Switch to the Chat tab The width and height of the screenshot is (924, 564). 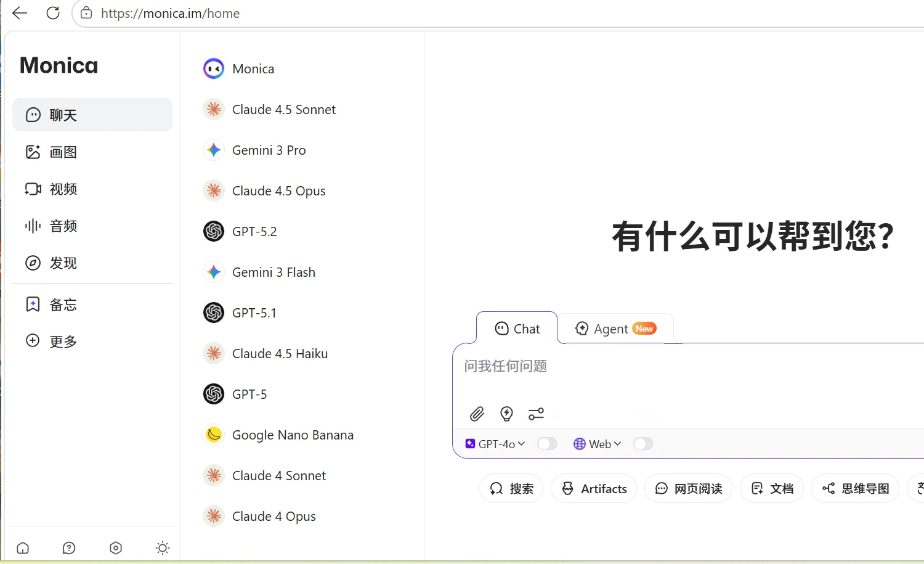pos(517,329)
